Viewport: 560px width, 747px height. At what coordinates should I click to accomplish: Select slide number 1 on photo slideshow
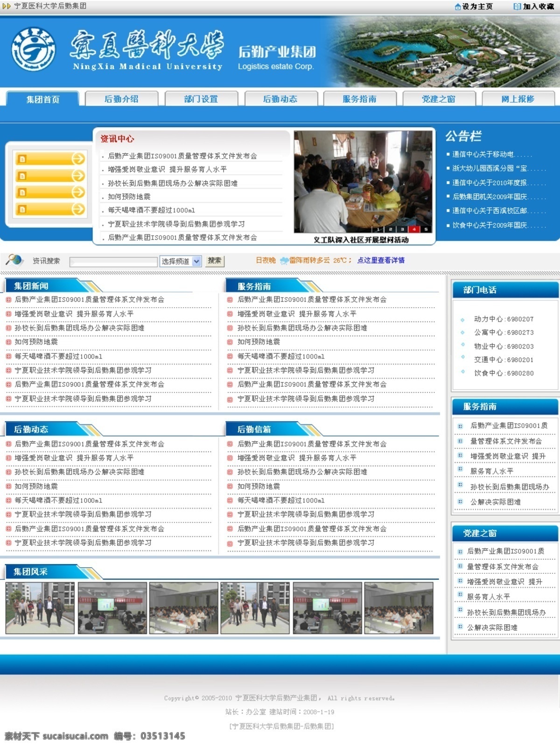pyautogui.click(x=379, y=229)
